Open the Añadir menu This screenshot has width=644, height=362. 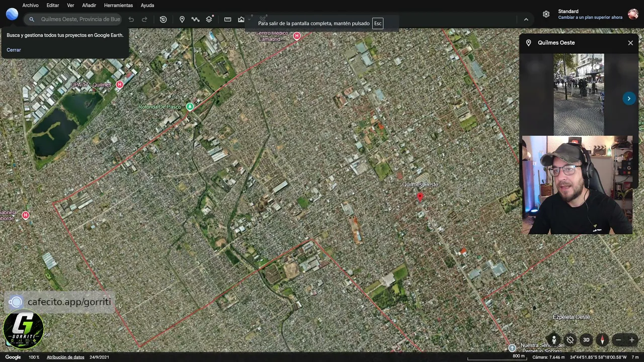coord(89,5)
